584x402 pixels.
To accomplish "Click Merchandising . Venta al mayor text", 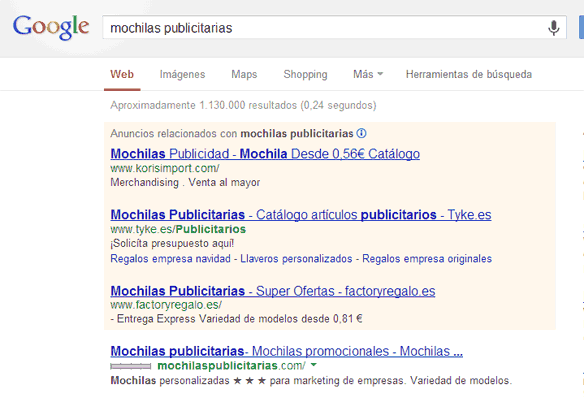I will pos(185,183).
